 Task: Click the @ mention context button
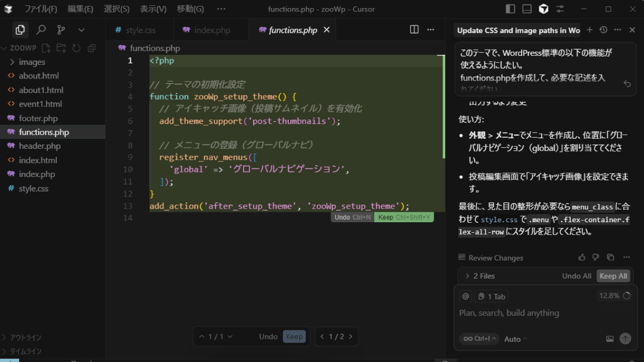(466, 296)
